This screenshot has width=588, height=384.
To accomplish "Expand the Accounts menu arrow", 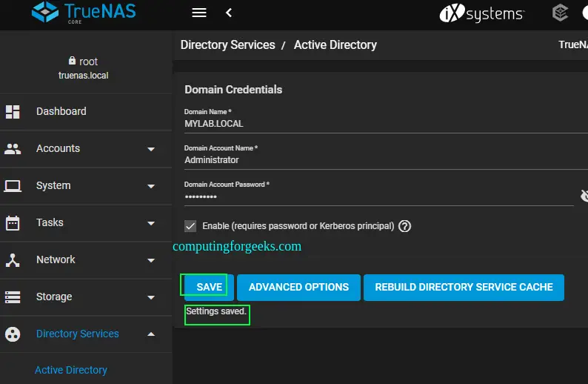I will click(151, 149).
